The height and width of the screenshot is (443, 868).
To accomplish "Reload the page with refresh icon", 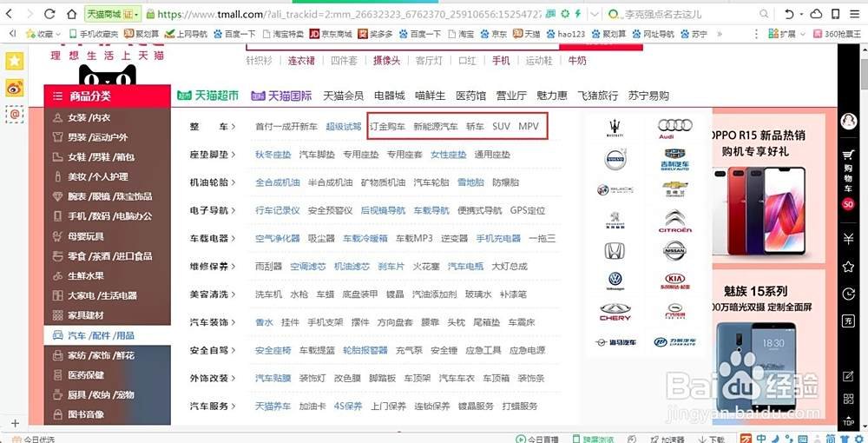I will tap(49, 14).
